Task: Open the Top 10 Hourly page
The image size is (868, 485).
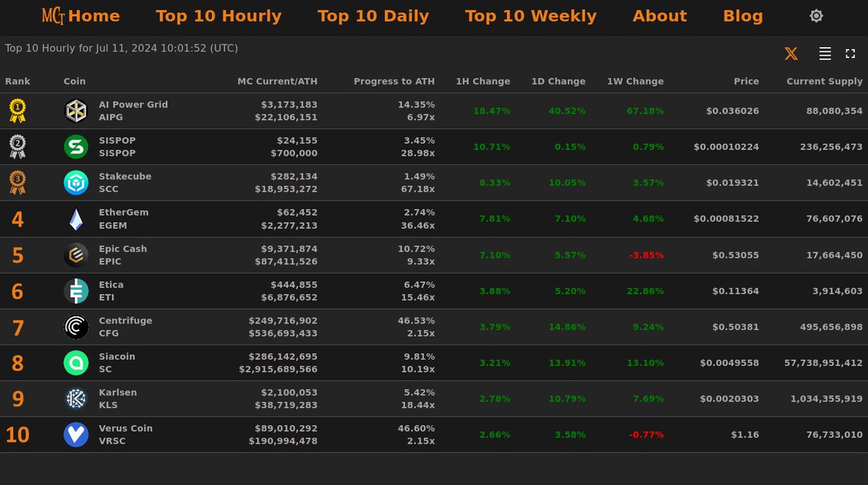Action: (218, 16)
